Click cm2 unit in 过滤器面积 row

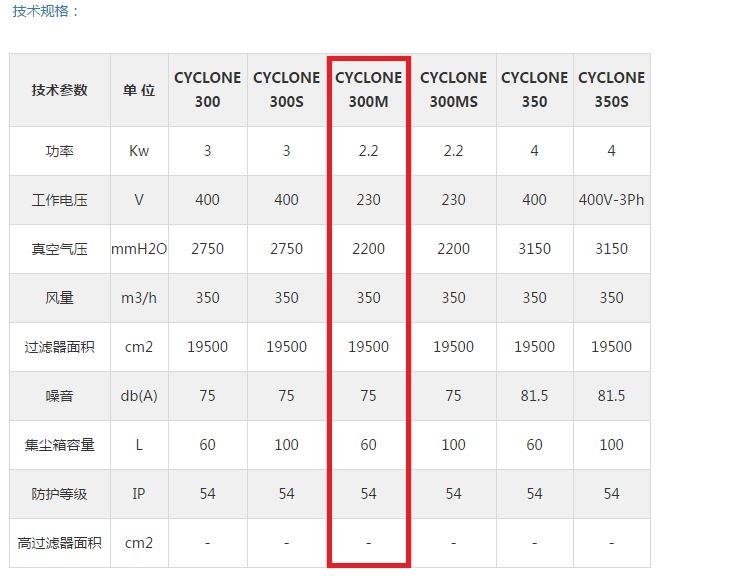139,347
